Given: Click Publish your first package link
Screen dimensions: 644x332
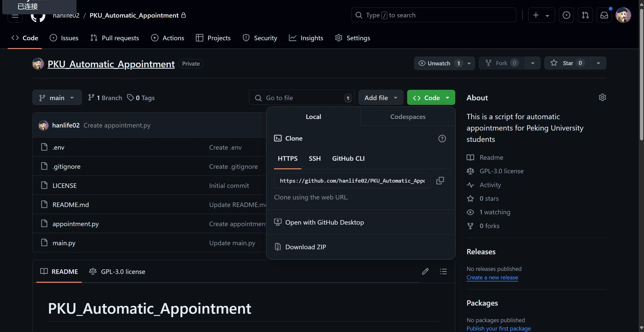Looking at the screenshot, I should click(499, 328).
